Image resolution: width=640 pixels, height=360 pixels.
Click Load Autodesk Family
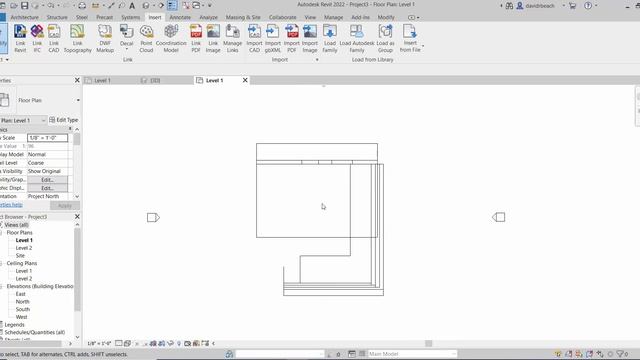(x=357, y=38)
